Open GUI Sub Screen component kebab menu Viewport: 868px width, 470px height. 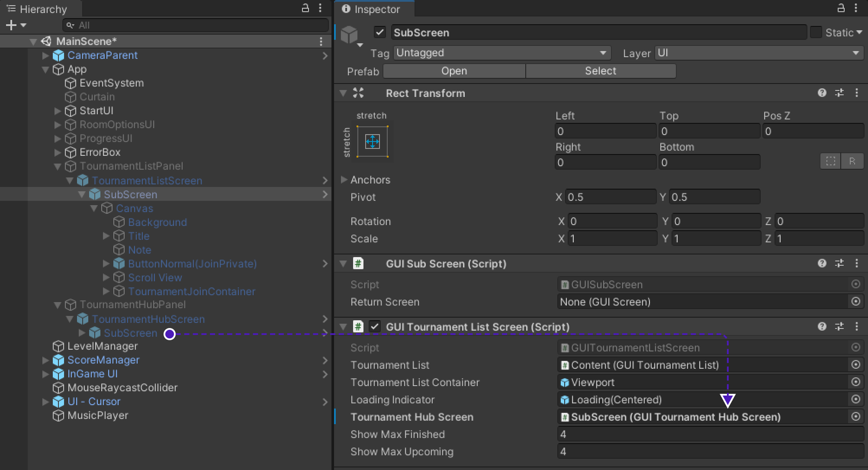pos(856,264)
